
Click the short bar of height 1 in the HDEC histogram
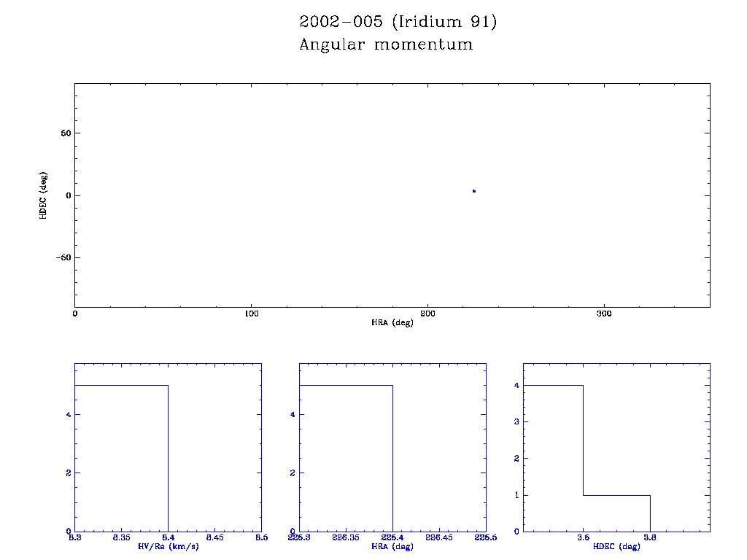click(616, 513)
